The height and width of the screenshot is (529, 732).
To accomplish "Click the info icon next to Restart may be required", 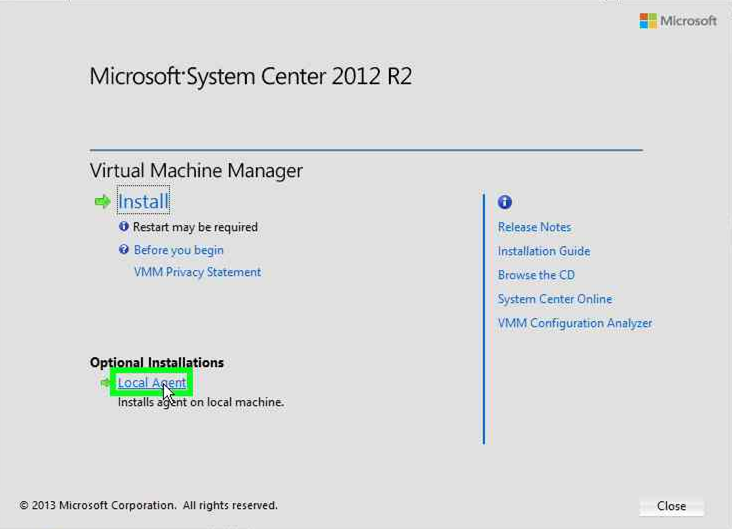I will (x=124, y=226).
